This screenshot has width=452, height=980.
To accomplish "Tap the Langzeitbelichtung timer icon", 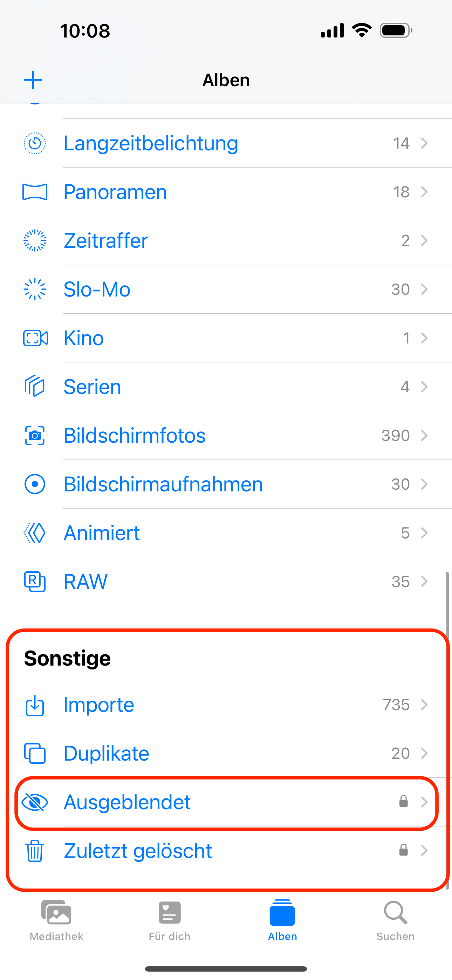I will coord(35,143).
